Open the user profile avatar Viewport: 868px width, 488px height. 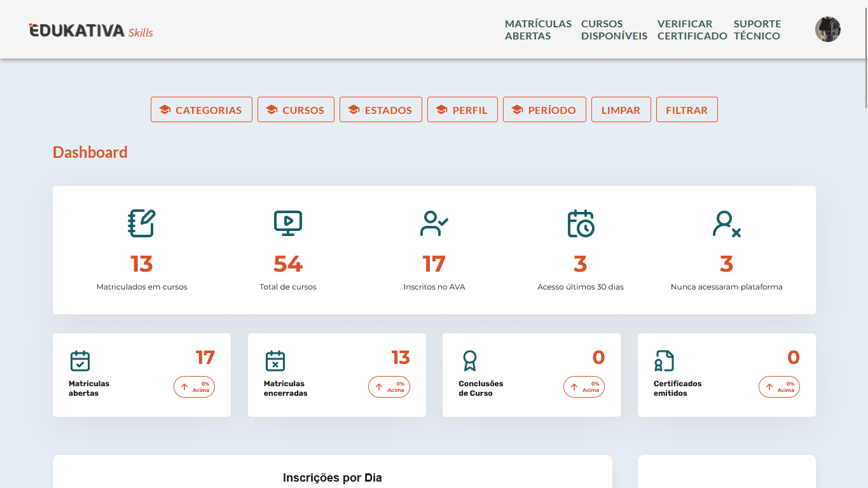tap(827, 29)
